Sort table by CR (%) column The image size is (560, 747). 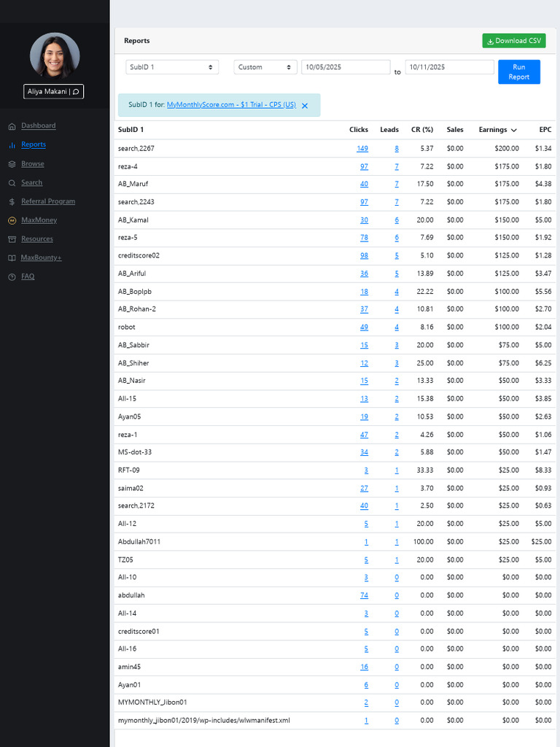click(422, 130)
